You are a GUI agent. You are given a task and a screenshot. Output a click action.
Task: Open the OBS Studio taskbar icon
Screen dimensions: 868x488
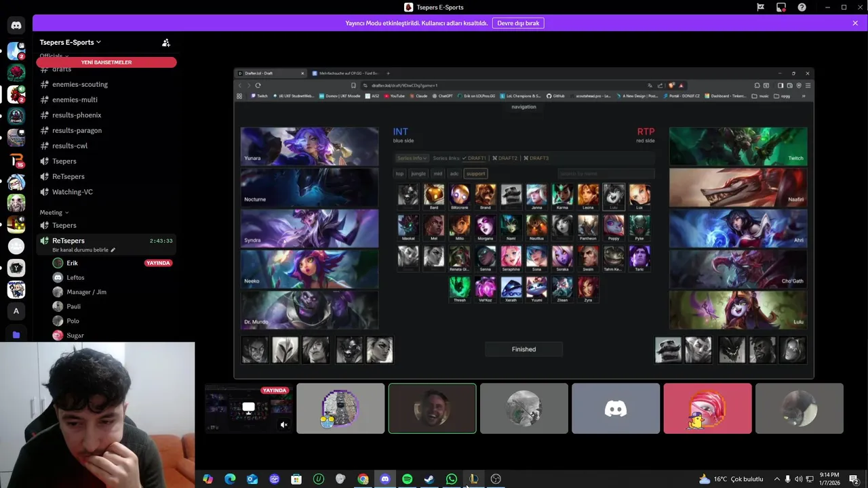point(496,479)
